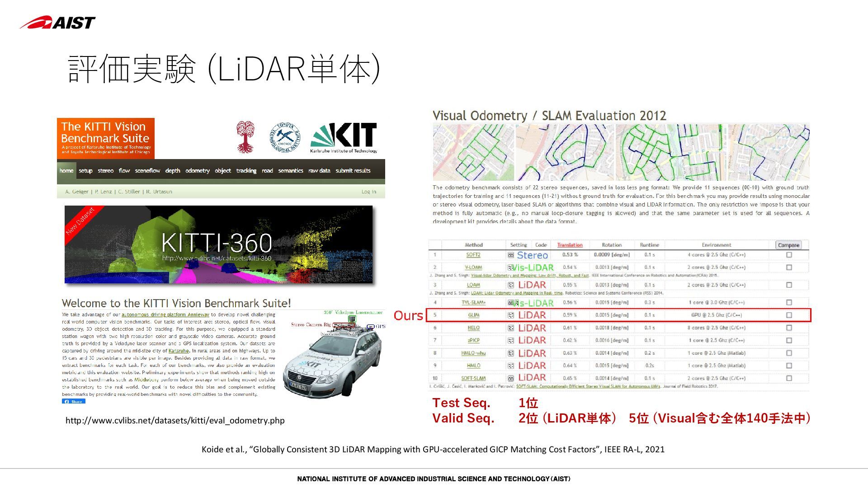Open the LOAM method link

(x=473, y=285)
